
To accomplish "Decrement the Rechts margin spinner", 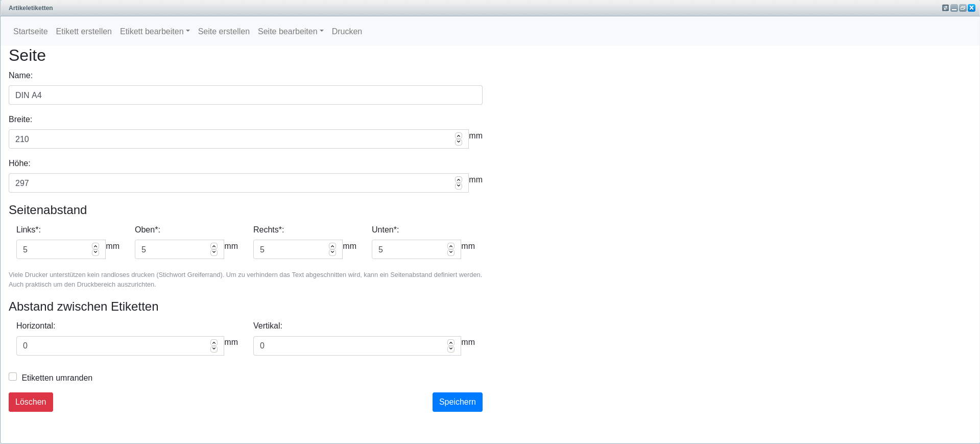I will pos(332,252).
